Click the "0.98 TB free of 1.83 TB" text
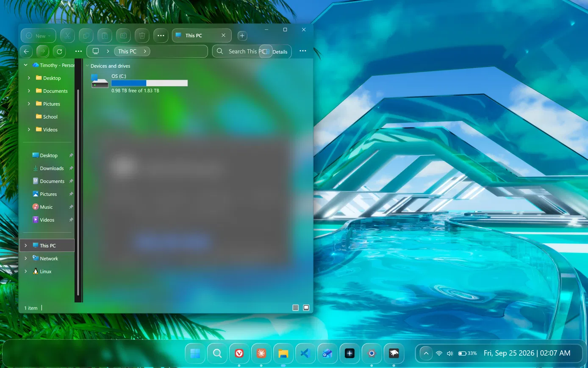Image resolution: width=588 pixels, height=368 pixels. (135, 91)
